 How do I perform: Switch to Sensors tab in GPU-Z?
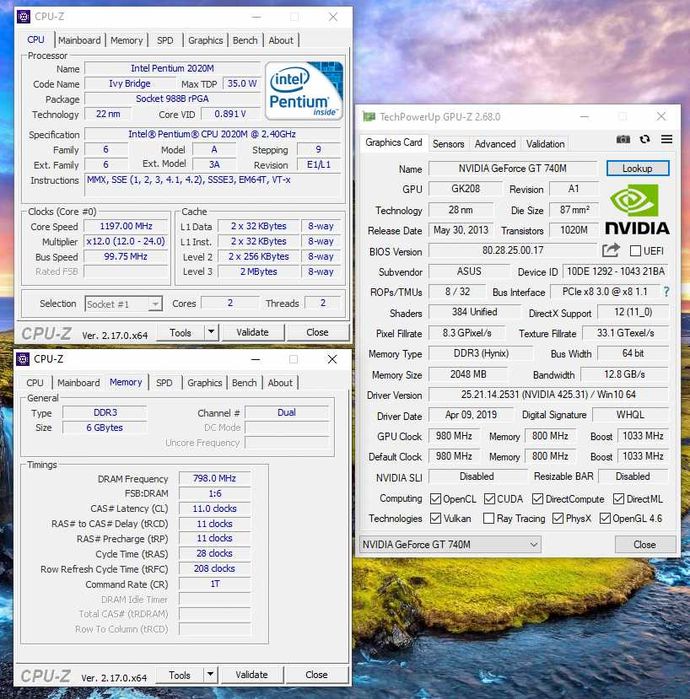pos(448,144)
